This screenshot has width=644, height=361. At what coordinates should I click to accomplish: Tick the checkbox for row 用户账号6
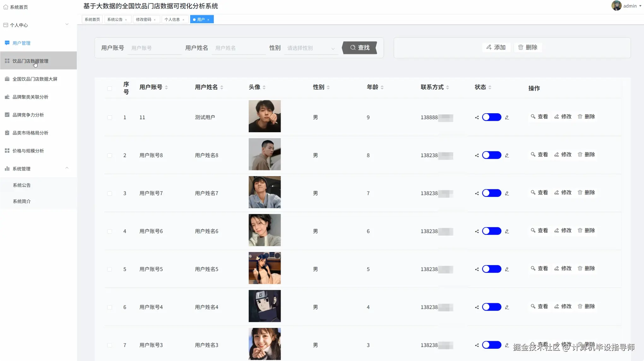[110, 231]
